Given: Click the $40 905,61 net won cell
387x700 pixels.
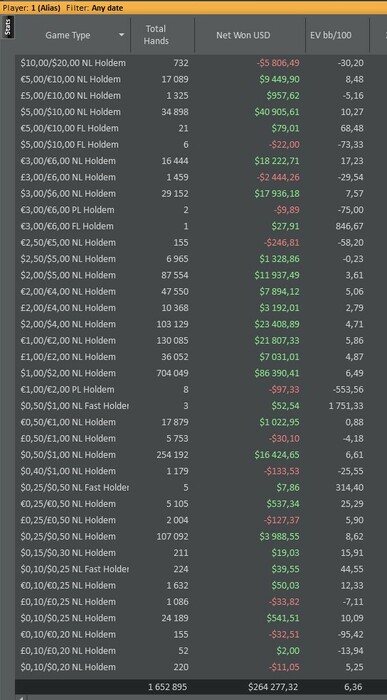Looking at the screenshot, I should pos(277,112).
